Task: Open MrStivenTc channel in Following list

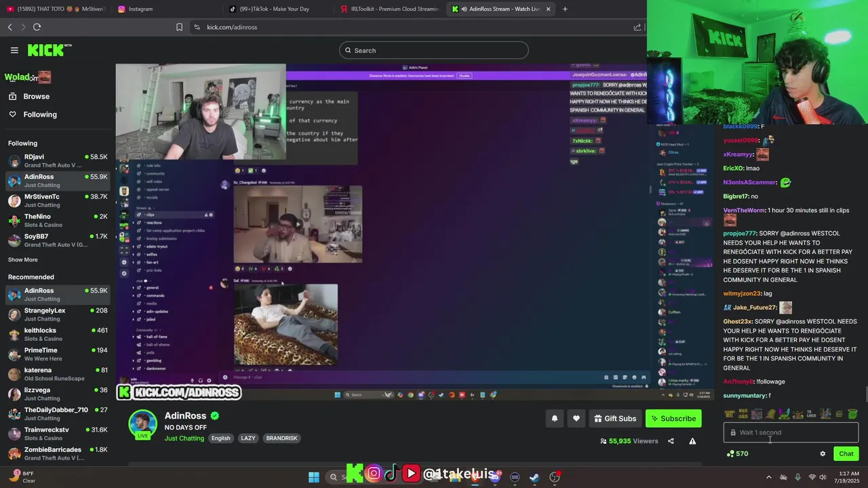Action: coord(58,201)
